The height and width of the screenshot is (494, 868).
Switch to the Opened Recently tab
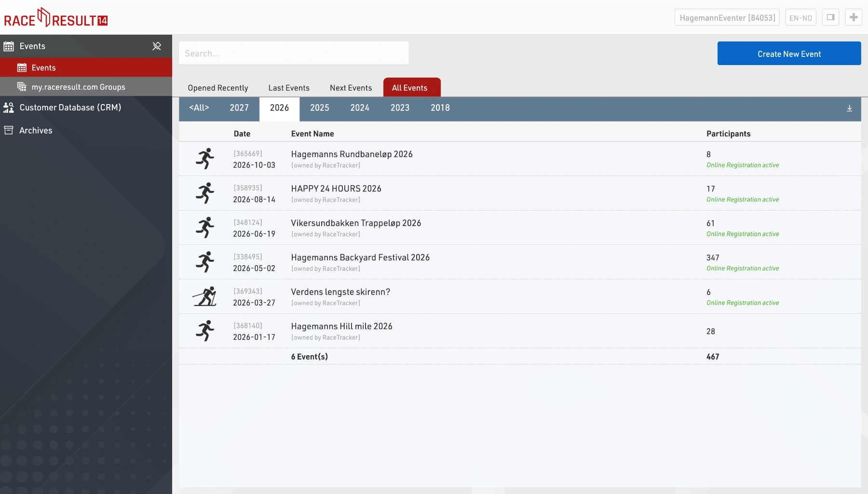tap(218, 87)
